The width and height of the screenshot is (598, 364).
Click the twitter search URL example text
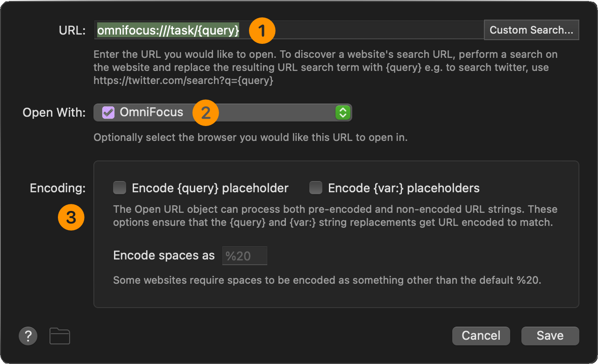pos(183,80)
